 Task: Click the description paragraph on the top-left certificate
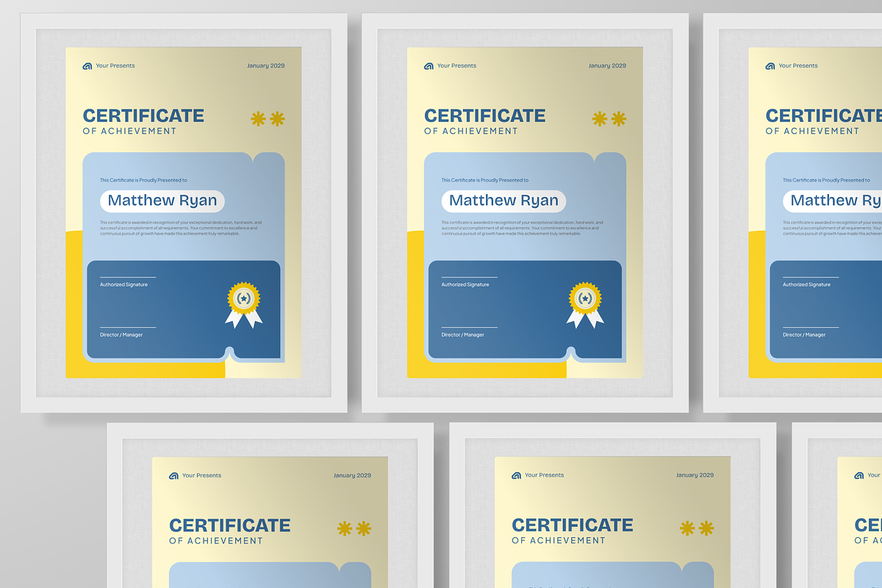(181, 228)
